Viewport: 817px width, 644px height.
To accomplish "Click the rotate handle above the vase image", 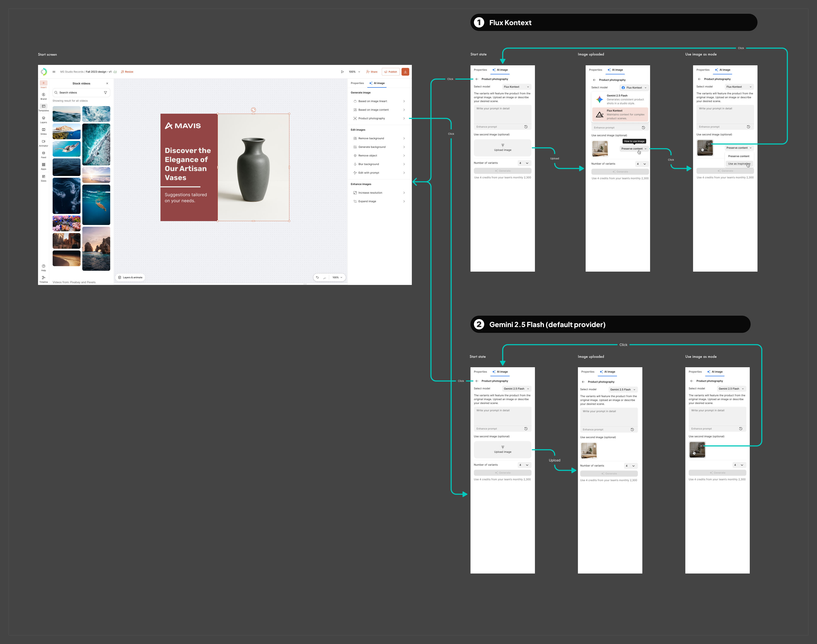I will coord(253,110).
